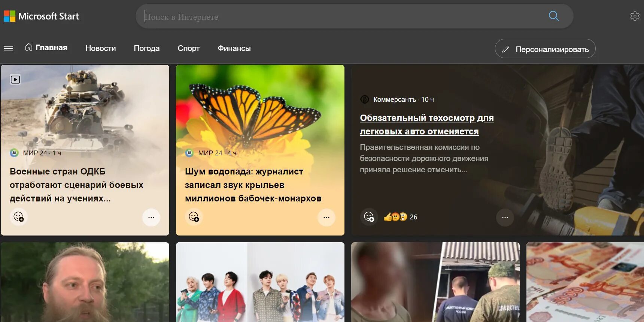Click the pencil icon in Персонализировать
644x322 pixels.
tap(505, 49)
